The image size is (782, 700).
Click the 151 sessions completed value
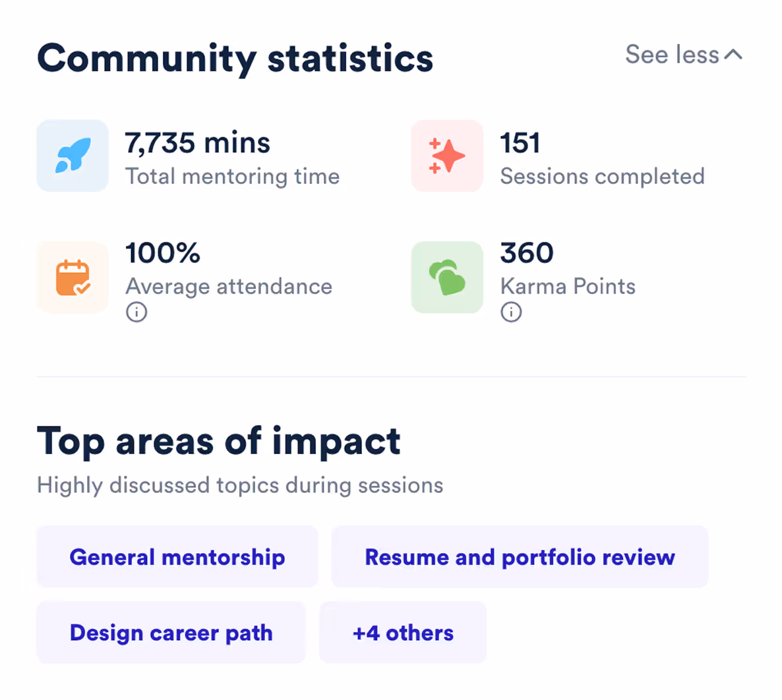click(520, 142)
